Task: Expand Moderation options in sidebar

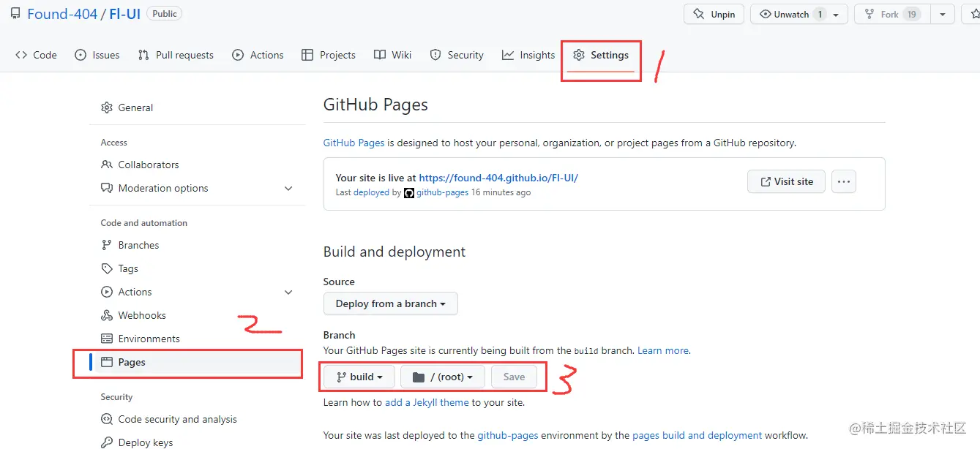Action: [x=288, y=188]
